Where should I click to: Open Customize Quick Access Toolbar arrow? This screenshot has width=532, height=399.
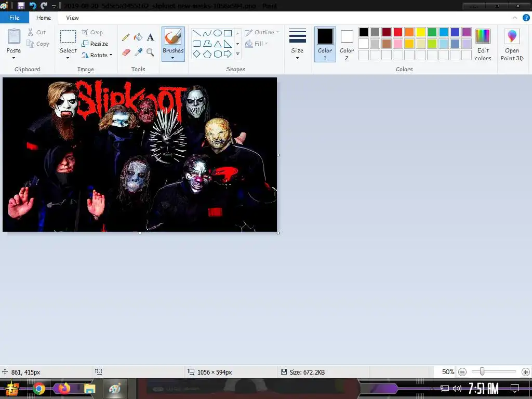54,6
